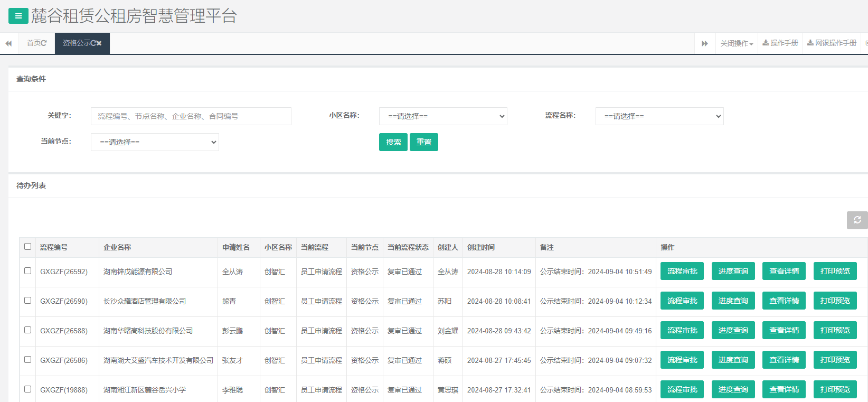Tick the select-all checkbox in the table header
The height and width of the screenshot is (402, 868).
click(28, 247)
